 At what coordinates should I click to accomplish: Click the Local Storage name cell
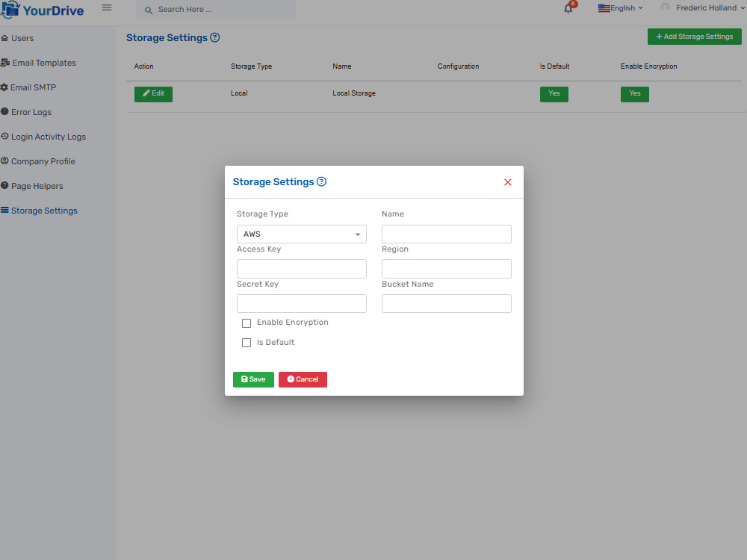pos(354,93)
